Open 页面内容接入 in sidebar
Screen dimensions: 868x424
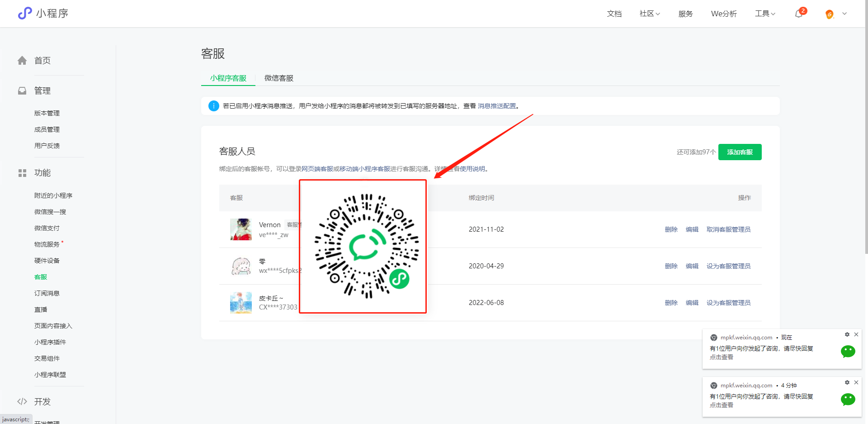tap(53, 326)
